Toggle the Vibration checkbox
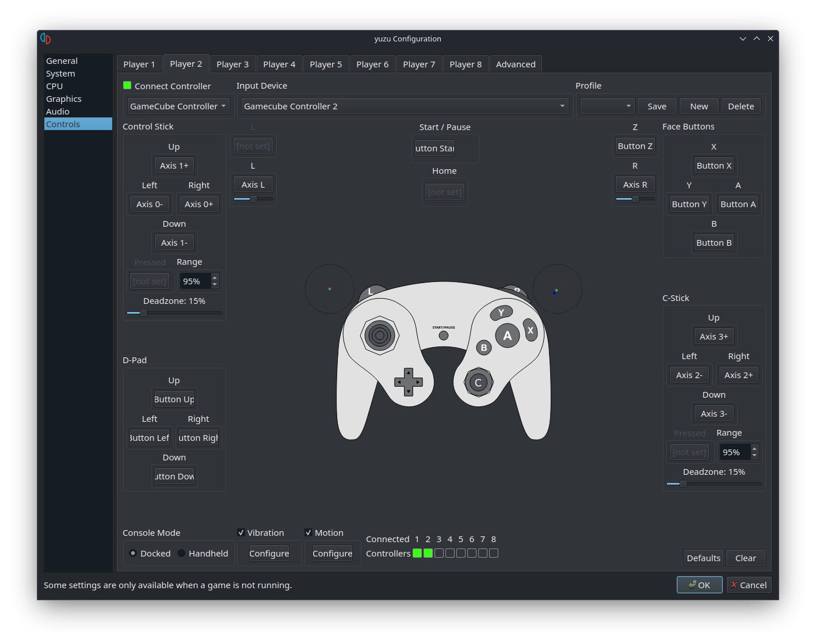816x644 pixels. (x=241, y=532)
